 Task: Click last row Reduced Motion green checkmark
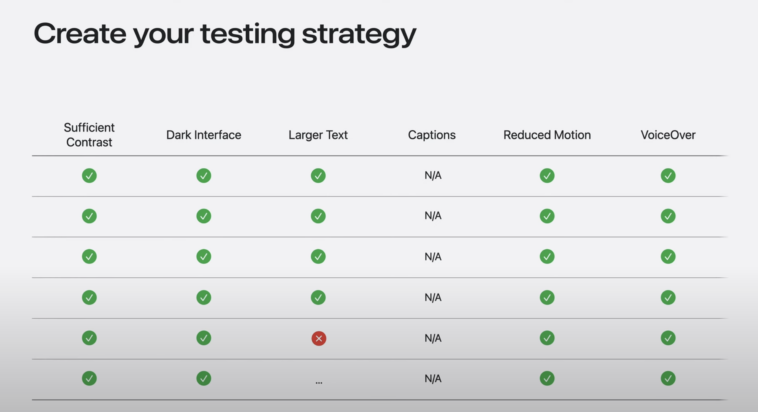[x=547, y=378]
